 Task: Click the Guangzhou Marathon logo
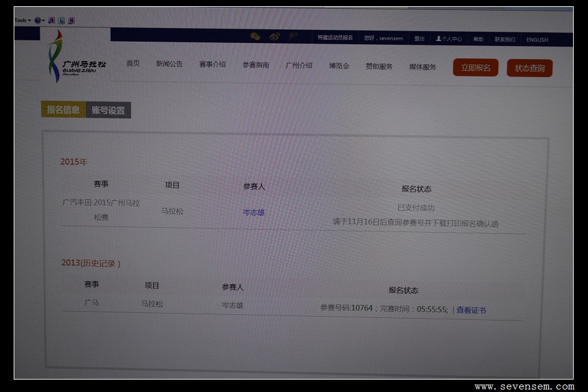tap(76, 57)
